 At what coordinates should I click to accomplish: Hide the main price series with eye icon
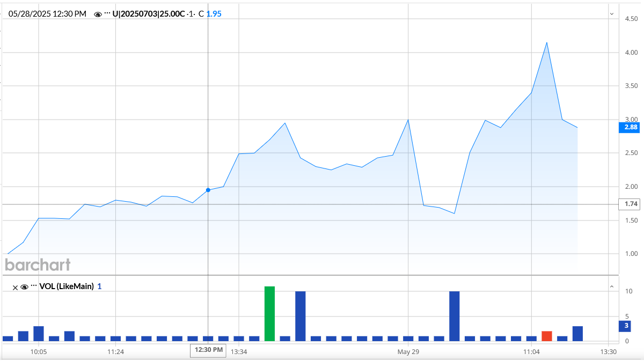(x=98, y=14)
